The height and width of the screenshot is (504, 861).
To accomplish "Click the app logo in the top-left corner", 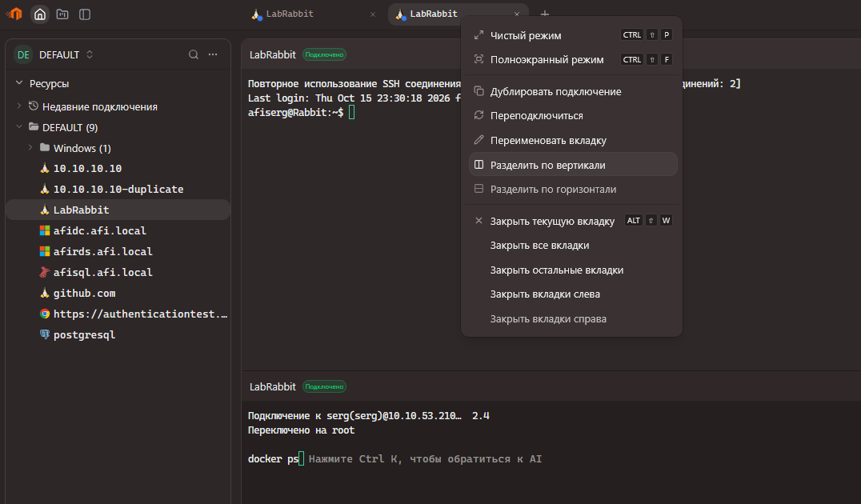I will click(x=14, y=14).
